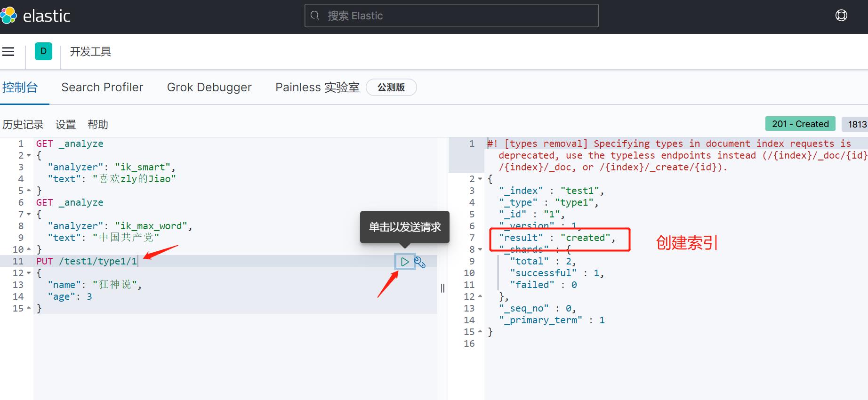This screenshot has height=400, width=868.
Task: Click "total" : 2 in response
Action: [x=543, y=261]
